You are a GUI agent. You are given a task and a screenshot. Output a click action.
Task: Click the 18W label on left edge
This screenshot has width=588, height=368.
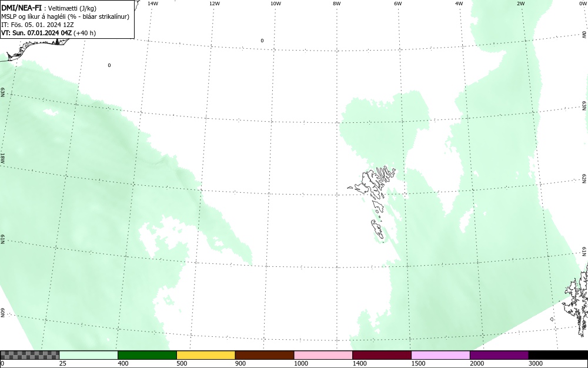point(2,158)
